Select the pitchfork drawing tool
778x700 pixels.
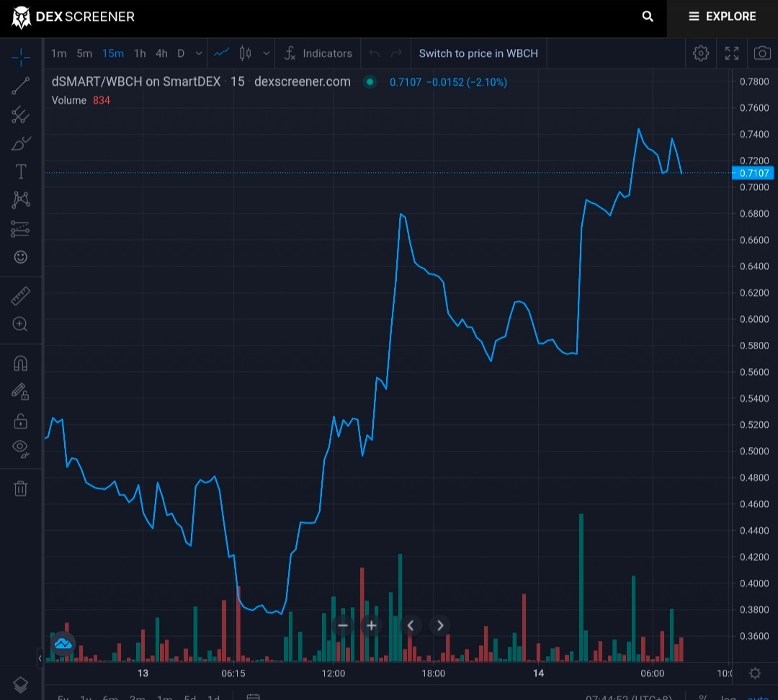tap(21, 115)
